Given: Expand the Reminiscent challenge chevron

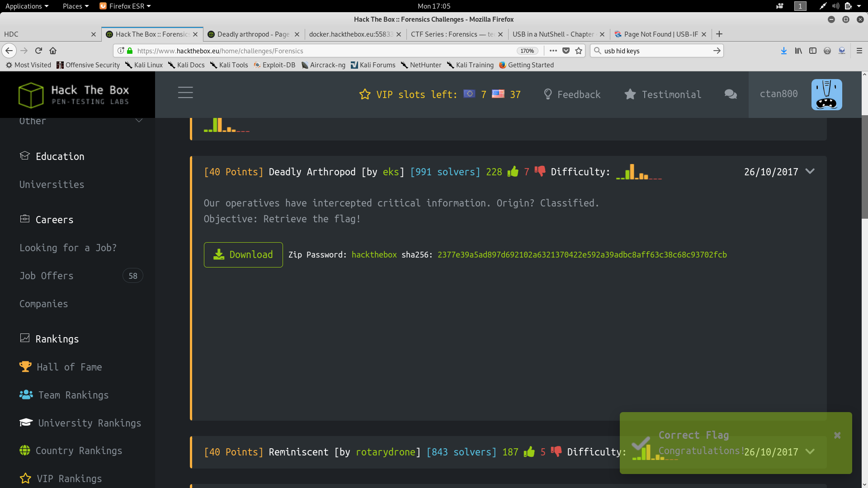Looking at the screenshot, I should (x=810, y=451).
